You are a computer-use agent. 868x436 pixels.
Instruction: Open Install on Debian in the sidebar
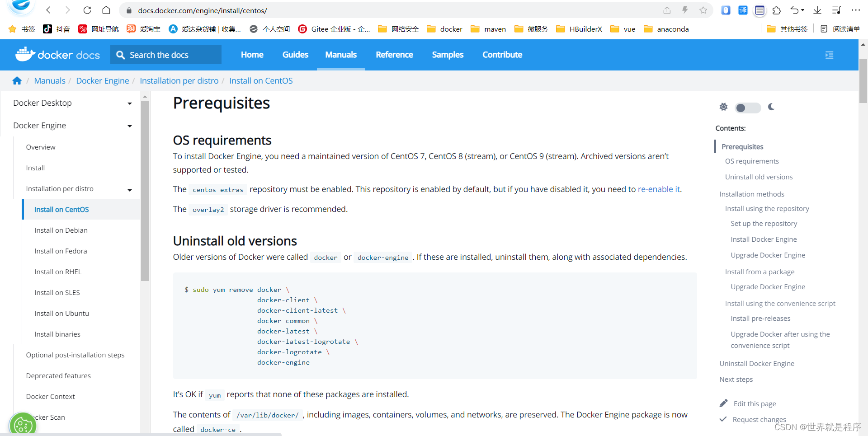pyautogui.click(x=61, y=230)
